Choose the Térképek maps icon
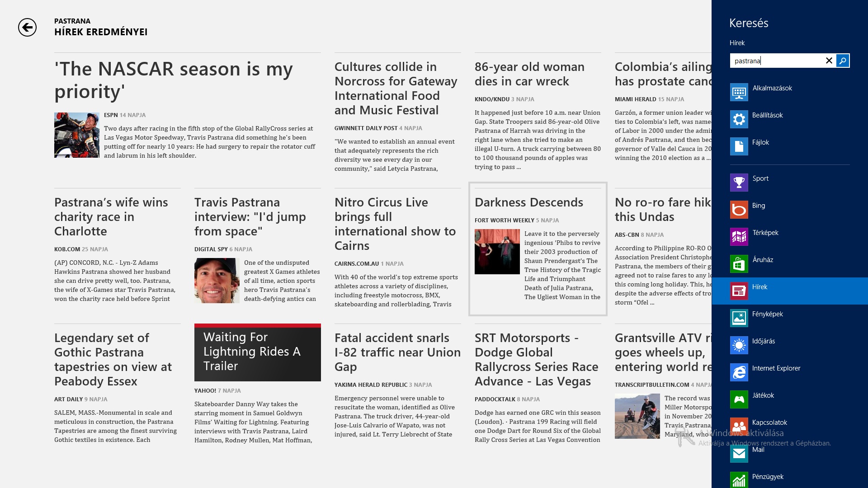This screenshot has height=488, width=868. (739, 237)
